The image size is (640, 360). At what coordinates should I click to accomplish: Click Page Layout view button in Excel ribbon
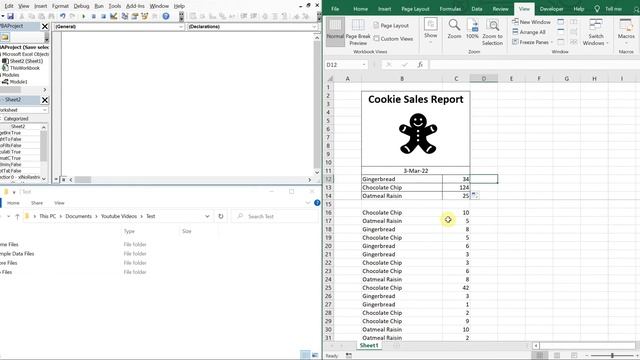coord(391,25)
